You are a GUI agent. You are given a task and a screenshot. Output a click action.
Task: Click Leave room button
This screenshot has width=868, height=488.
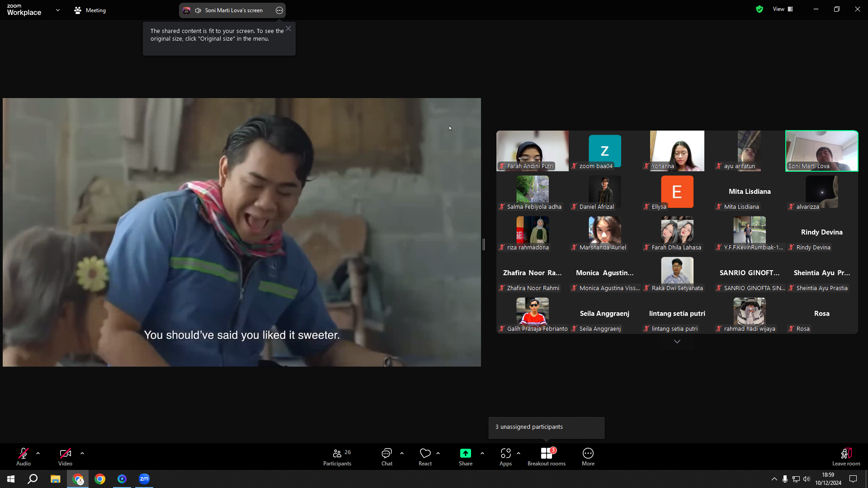(x=846, y=456)
